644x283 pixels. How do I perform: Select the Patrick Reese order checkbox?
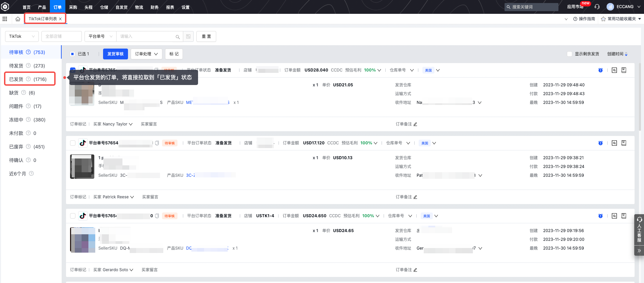pos(73,143)
